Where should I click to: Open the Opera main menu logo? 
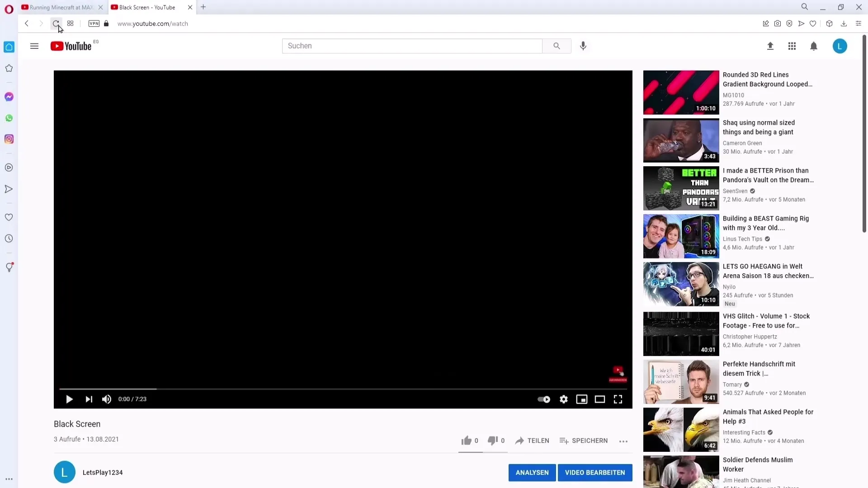(9, 9)
